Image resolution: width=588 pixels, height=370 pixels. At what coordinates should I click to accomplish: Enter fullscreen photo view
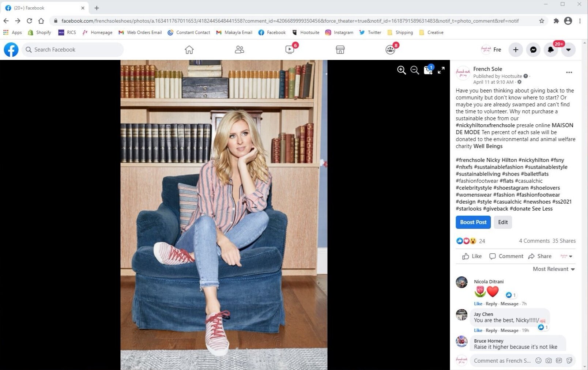[441, 70]
